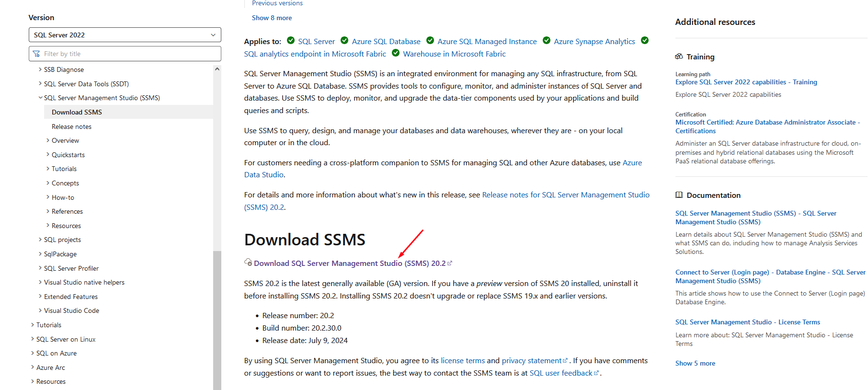Open SQL projects tree item
The width and height of the screenshot is (868, 390).
coord(62,240)
